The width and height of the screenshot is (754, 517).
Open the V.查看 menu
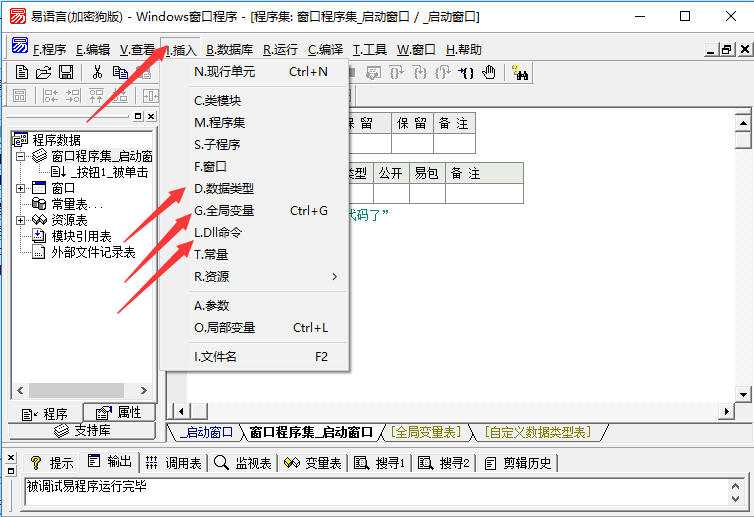click(x=138, y=50)
